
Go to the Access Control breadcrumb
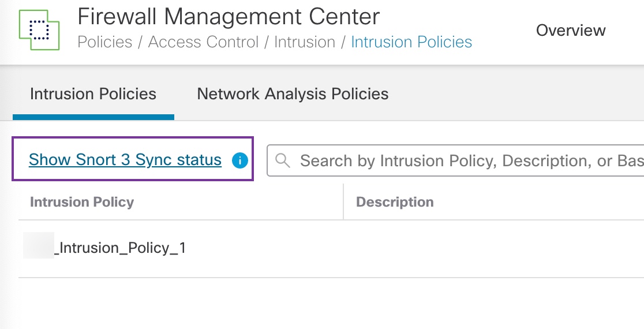click(x=203, y=43)
